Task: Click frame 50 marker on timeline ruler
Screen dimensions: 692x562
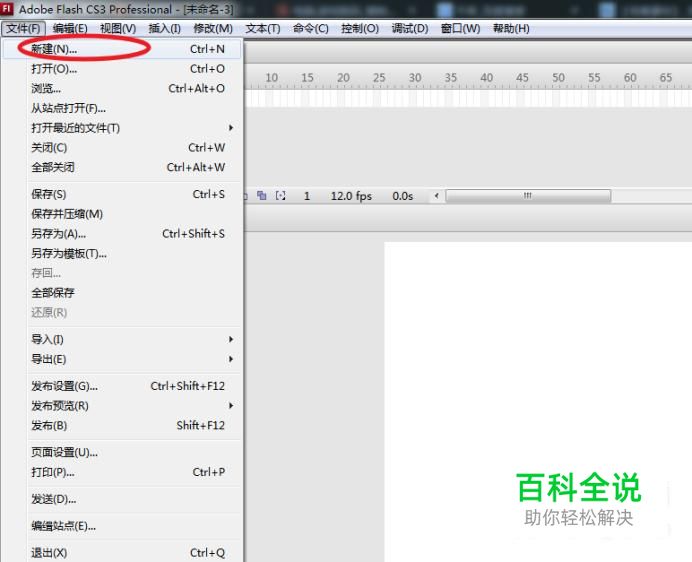Action: [558, 78]
